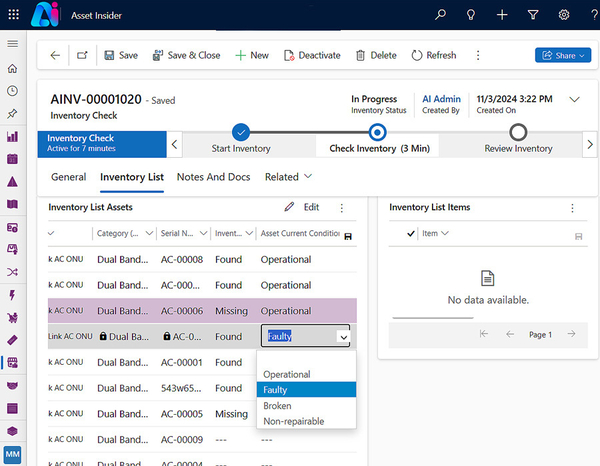
Task: Open the command bar overflow menu
Action: (478, 55)
